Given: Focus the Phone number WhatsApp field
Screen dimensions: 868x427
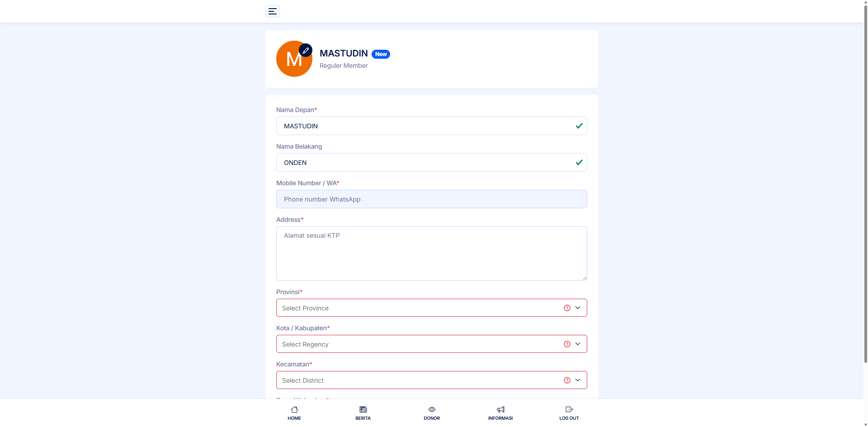Looking at the screenshot, I should (431, 199).
